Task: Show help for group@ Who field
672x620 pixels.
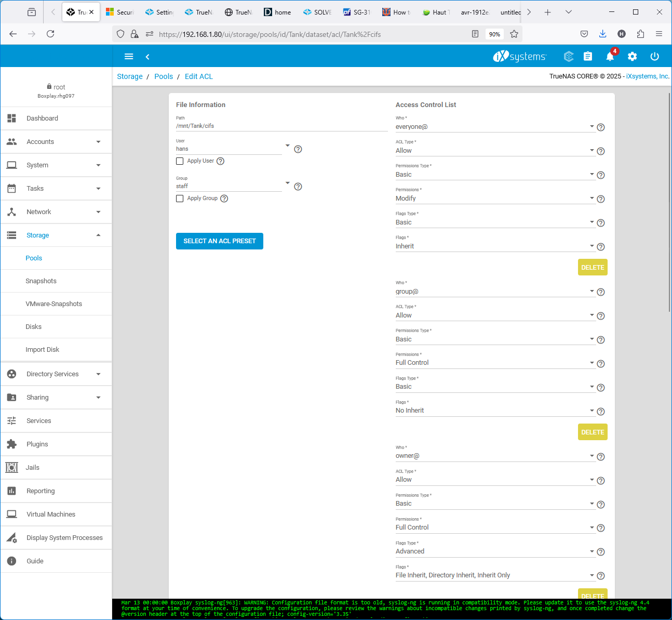Action: (601, 292)
